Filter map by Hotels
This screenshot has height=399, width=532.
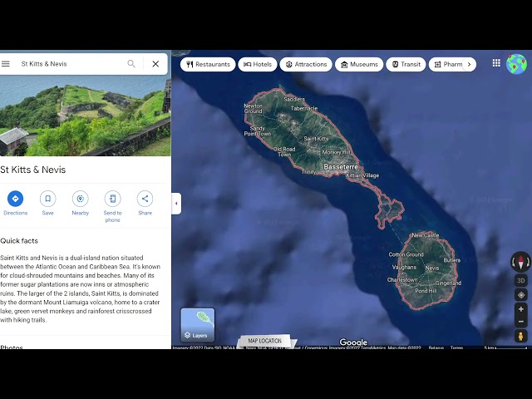(x=258, y=65)
